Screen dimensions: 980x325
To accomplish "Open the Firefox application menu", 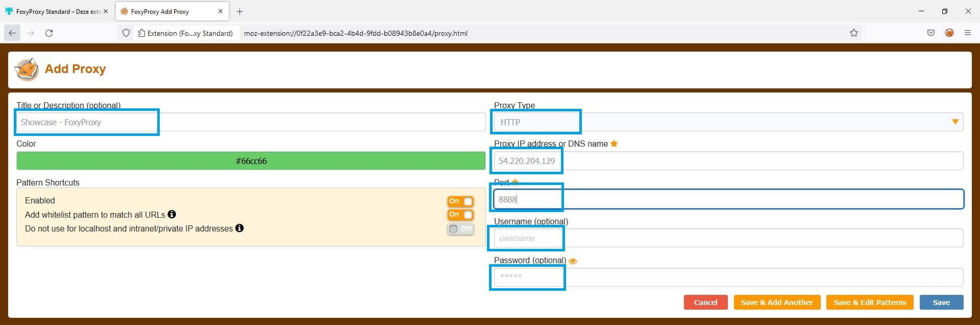I will 967,33.
